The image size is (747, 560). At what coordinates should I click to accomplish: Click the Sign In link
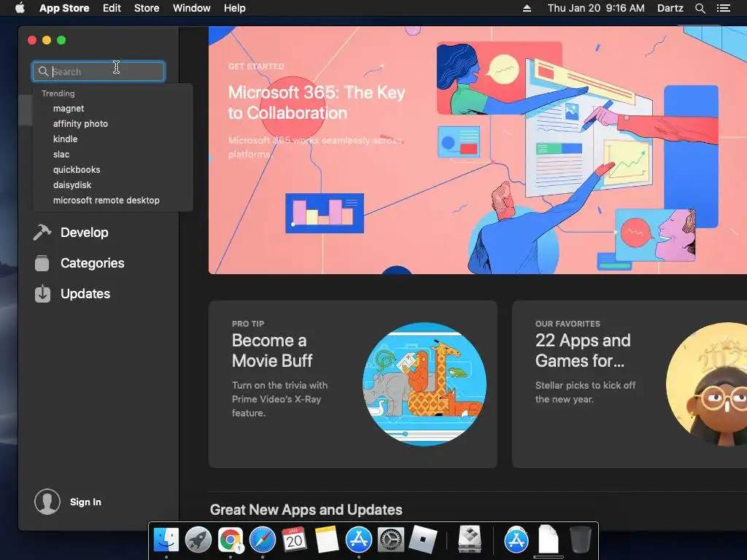85,502
